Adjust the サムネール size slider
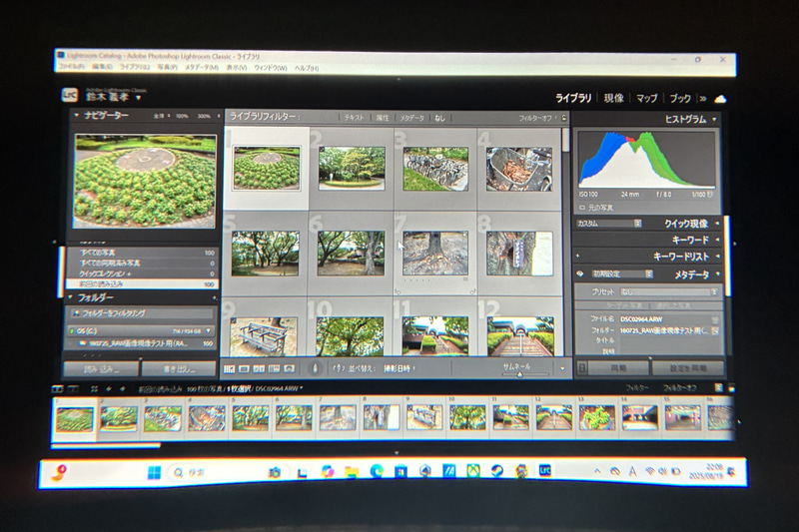The width and height of the screenshot is (799, 532). pyautogui.click(x=519, y=374)
